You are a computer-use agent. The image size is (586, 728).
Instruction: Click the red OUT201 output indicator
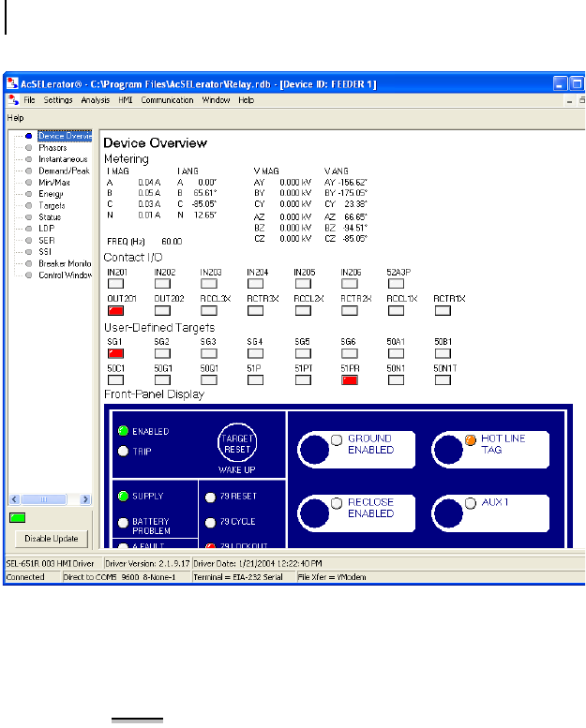(115, 311)
